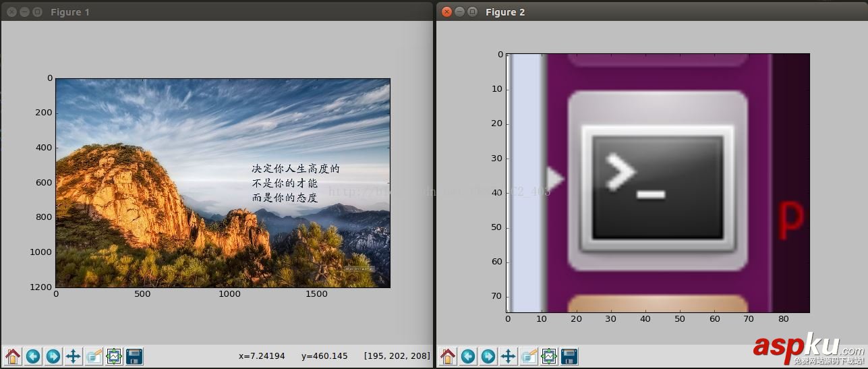Screen dimensions: 868x369
Task: Click x-axis tick label 1500 in Figure 1
Action: [316, 294]
